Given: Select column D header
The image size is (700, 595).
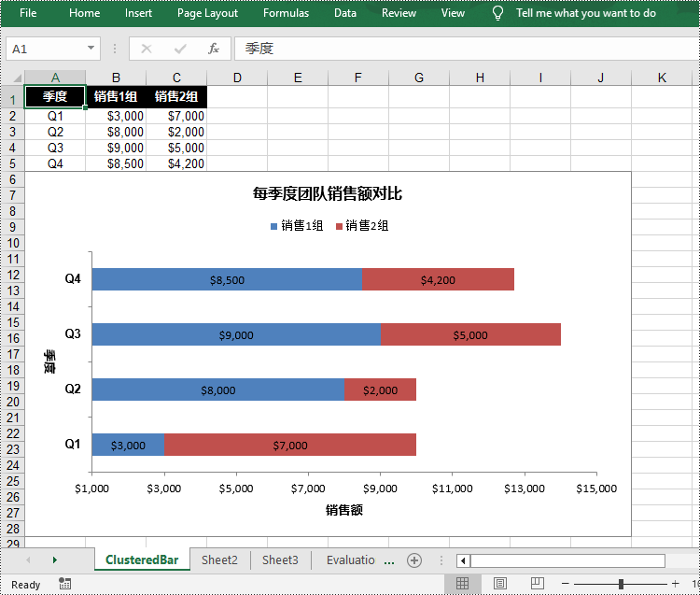Looking at the screenshot, I should pos(237,78).
